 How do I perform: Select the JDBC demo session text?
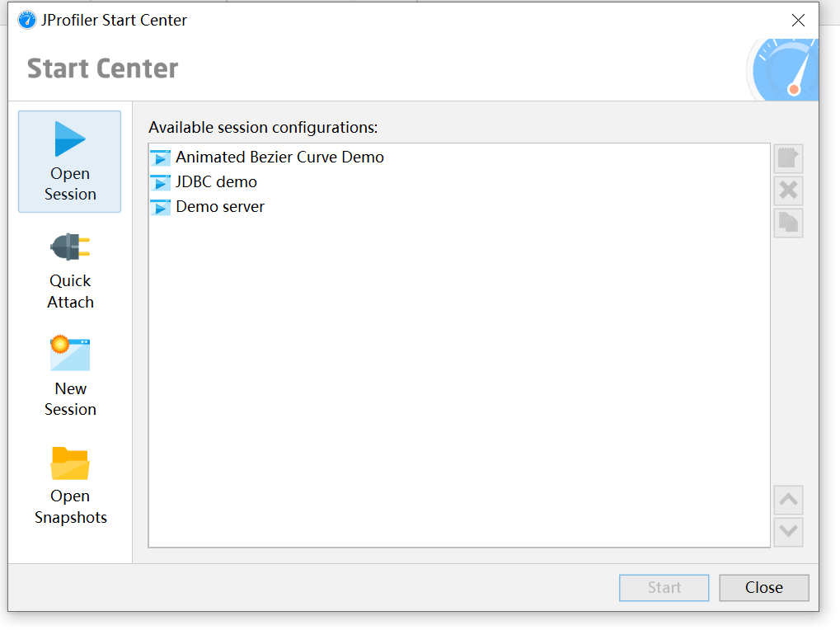pyautogui.click(x=216, y=182)
